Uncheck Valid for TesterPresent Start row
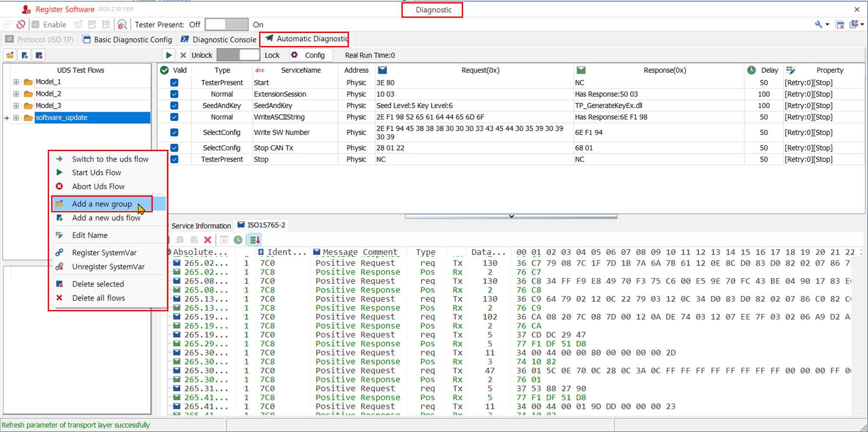868x432 pixels. [x=174, y=82]
